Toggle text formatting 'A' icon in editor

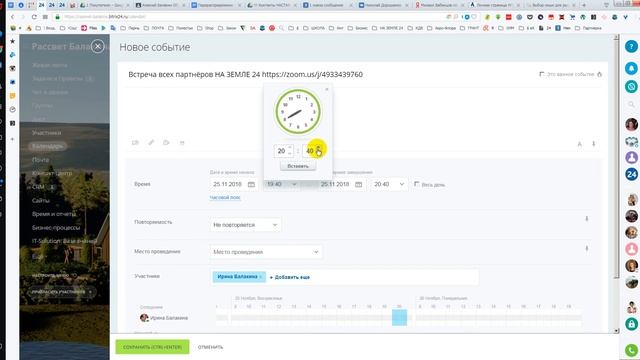click(x=579, y=144)
